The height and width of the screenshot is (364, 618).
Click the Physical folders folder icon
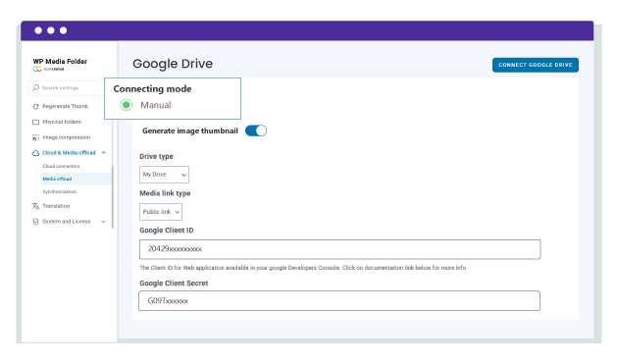(x=36, y=122)
